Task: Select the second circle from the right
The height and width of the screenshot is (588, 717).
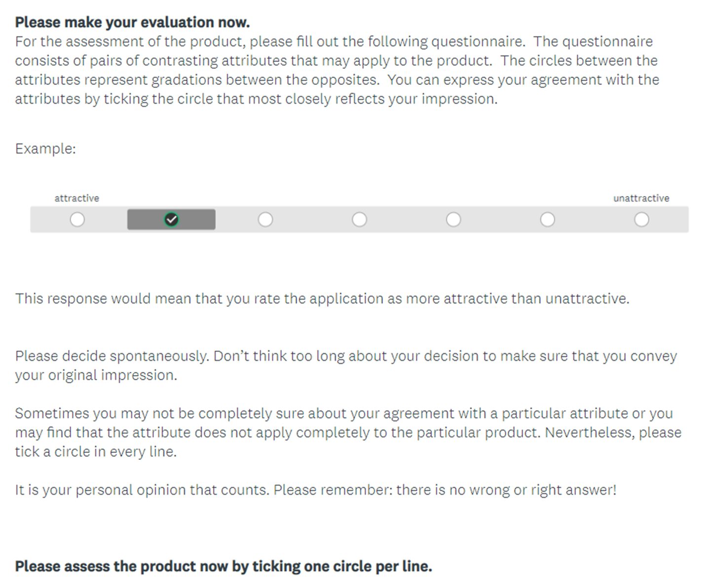Action: (x=548, y=219)
